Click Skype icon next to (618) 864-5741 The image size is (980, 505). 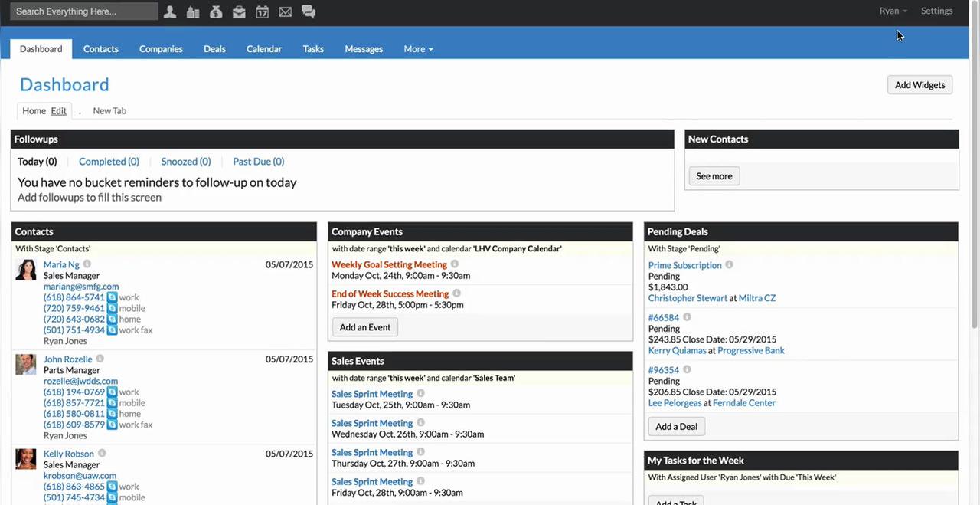[112, 297]
